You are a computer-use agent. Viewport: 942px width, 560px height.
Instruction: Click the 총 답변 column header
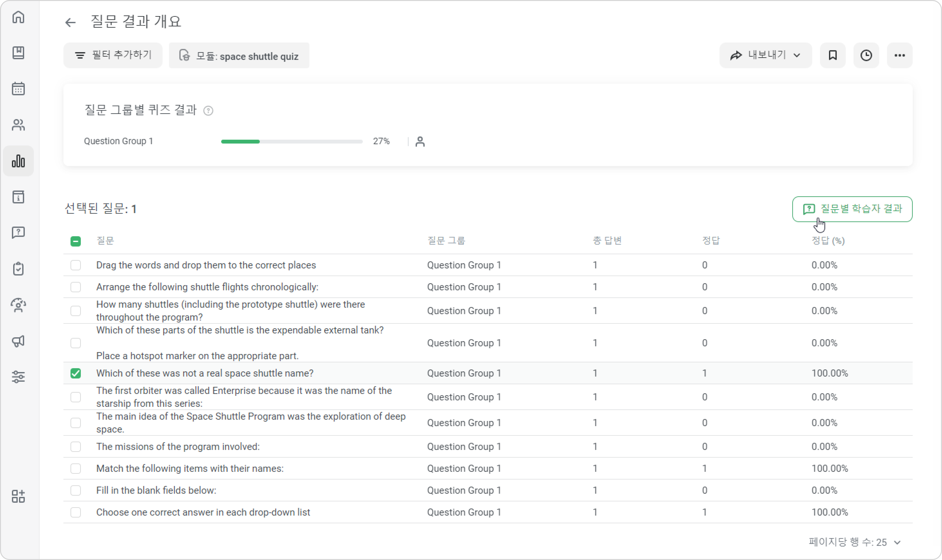point(607,241)
